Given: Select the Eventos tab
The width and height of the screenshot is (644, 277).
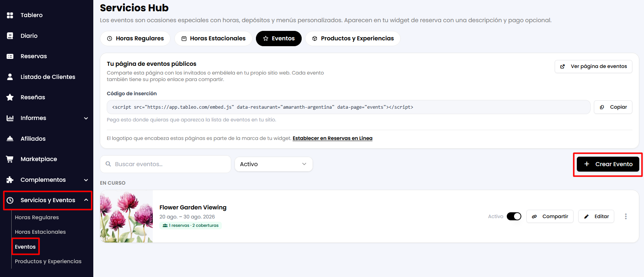Looking at the screenshot, I should point(279,39).
